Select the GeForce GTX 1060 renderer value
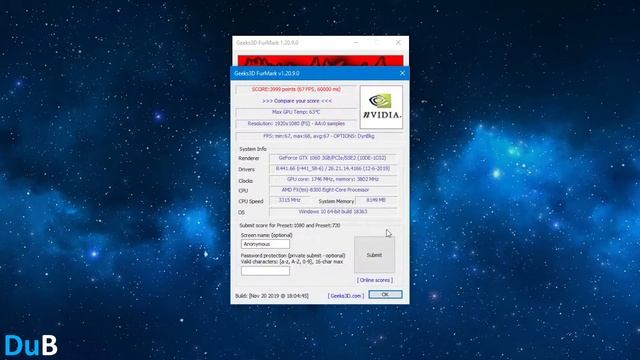The width and height of the screenshot is (640, 360). pos(333,158)
